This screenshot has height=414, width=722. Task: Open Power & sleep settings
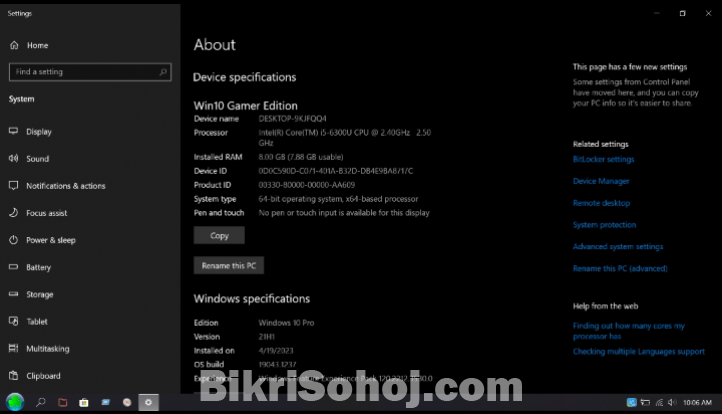click(x=51, y=240)
